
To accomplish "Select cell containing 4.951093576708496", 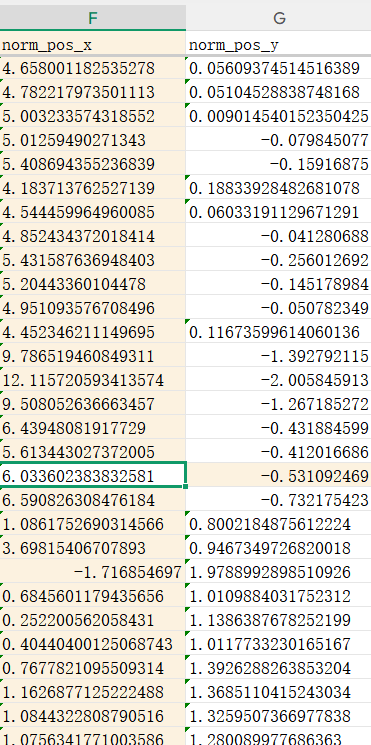I will (93, 307).
